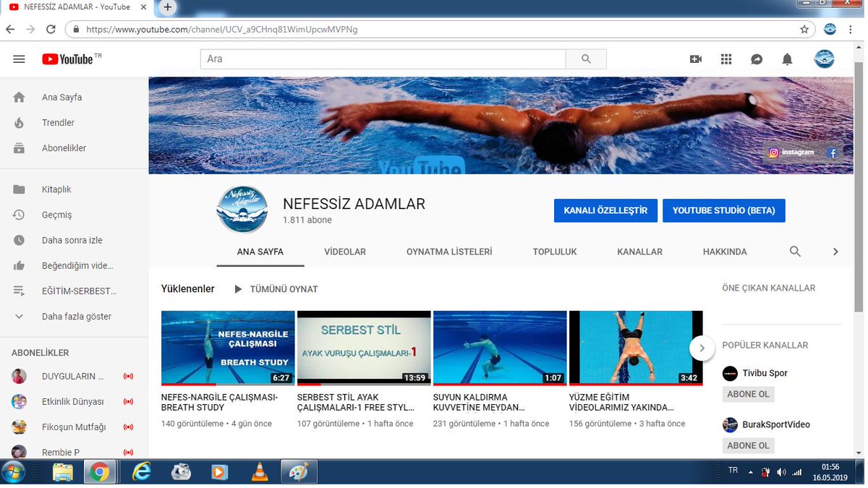Click the browser back arrow
The height and width of the screenshot is (488, 868).
pos(10,30)
